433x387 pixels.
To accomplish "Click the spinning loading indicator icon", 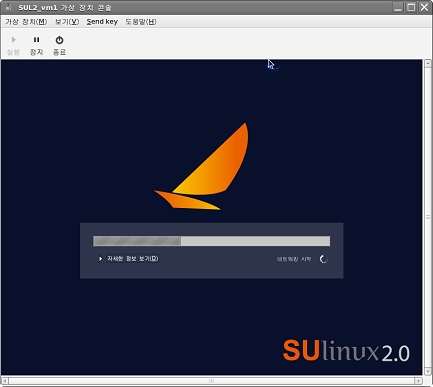I will [x=323, y=259].
